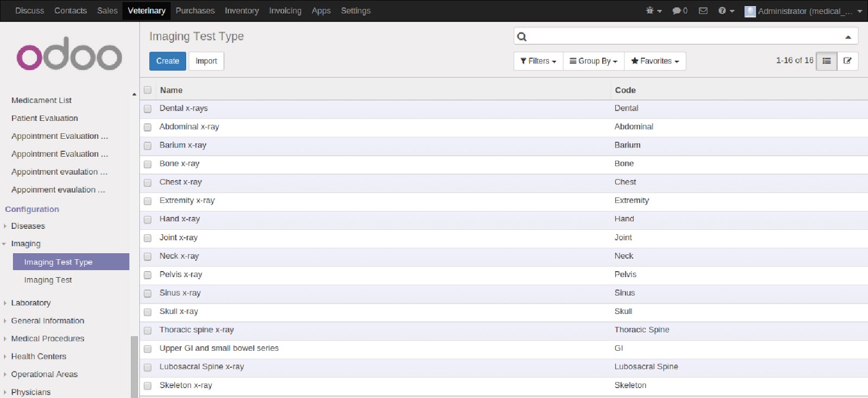
Task: Open the Administrator user dropdown caret
Action: (x=860, y=11)
